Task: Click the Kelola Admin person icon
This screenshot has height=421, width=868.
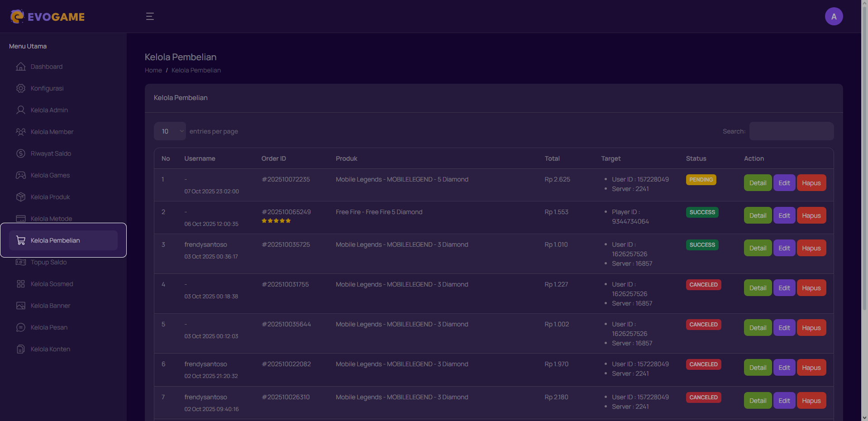Action: (x=21, y=110)
